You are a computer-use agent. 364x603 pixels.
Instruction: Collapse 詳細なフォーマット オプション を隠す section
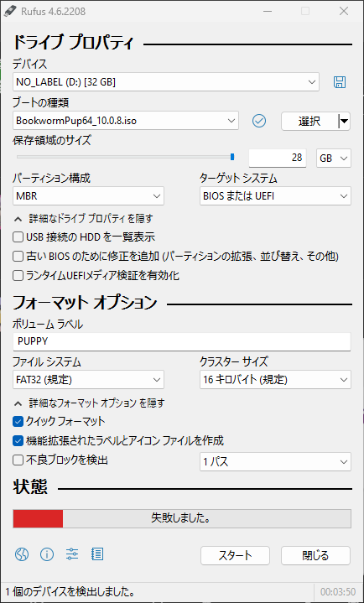tap(89, 403)
